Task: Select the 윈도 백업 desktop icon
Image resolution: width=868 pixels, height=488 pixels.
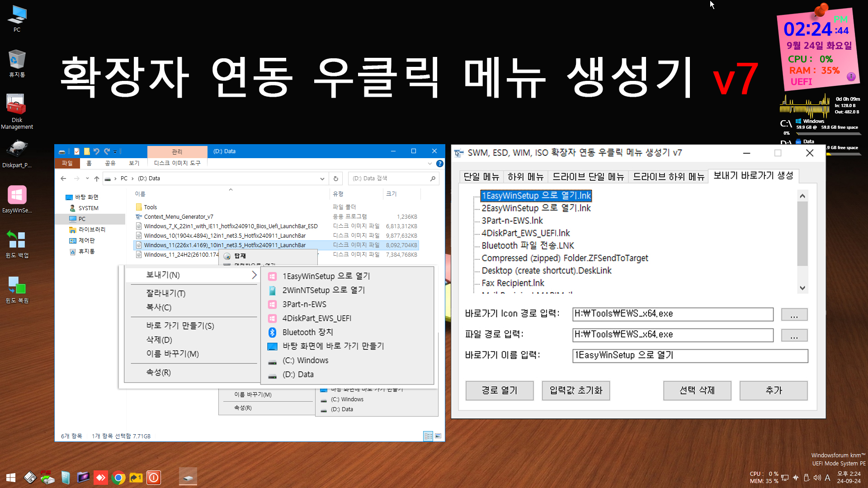Action: click(x=17, y=244)
